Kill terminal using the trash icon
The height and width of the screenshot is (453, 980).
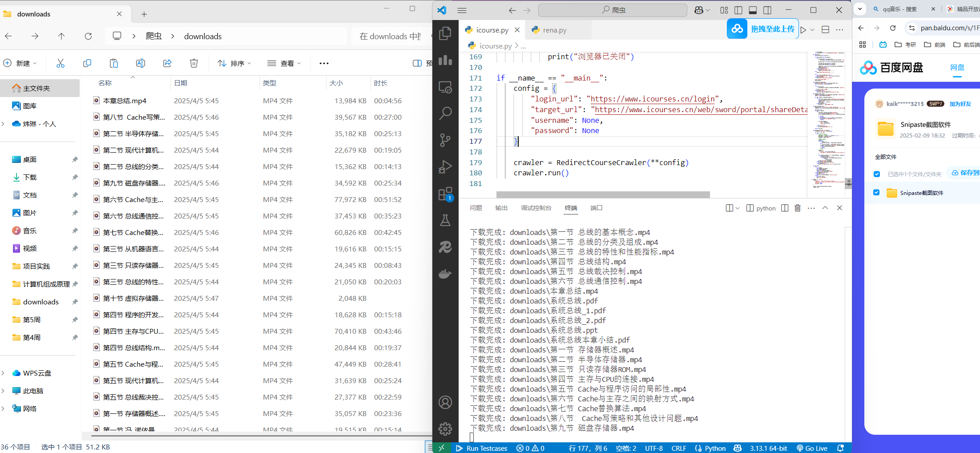click(798, 208)
